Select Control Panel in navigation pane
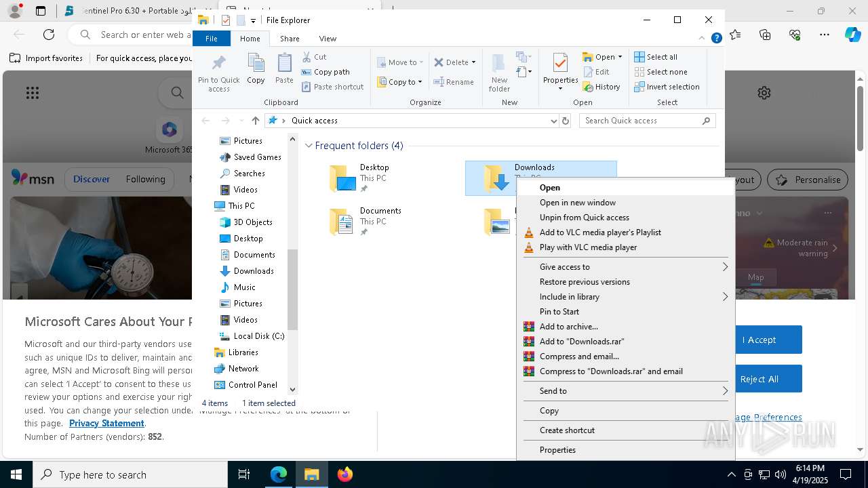The image size is (868, 488). [245, 385]
